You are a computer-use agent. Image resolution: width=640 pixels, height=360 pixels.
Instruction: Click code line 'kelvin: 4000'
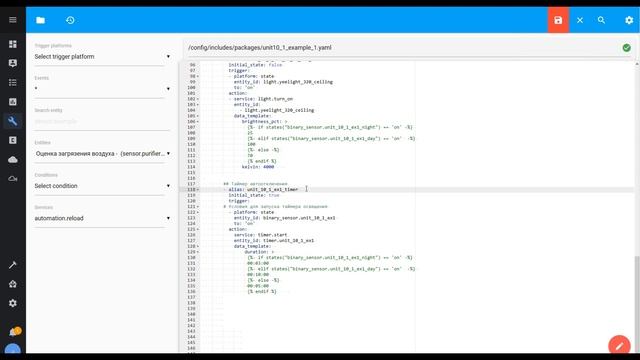(258, 167)
